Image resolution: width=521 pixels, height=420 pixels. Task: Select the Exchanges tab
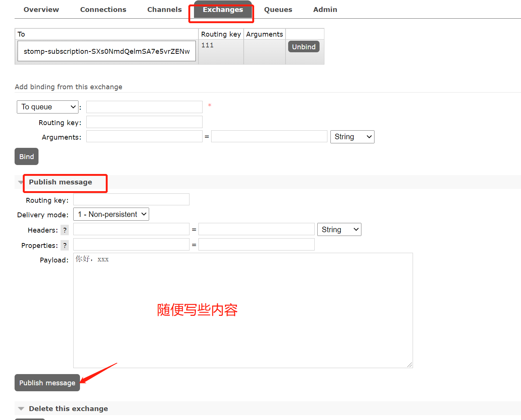[223, 10]
